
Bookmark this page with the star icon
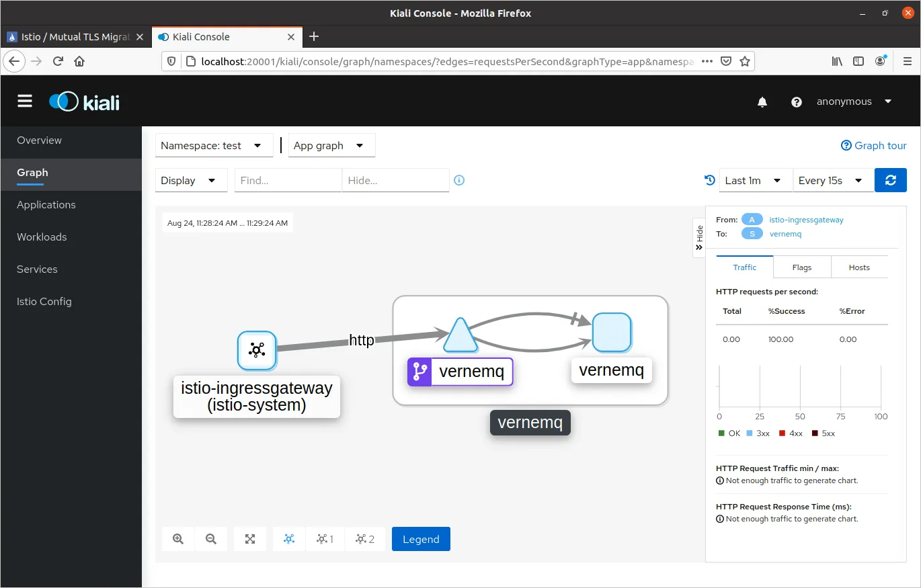click(x=744, y=61)
